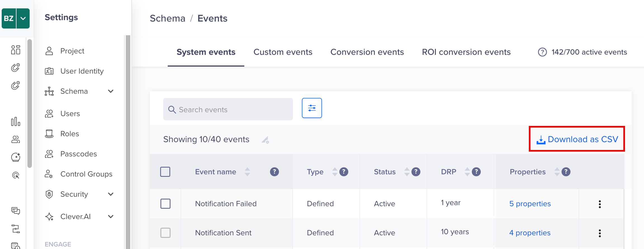Viewport: 644px width, 249px height.
Task: Sort by Properties column
Action: (557, 172)
